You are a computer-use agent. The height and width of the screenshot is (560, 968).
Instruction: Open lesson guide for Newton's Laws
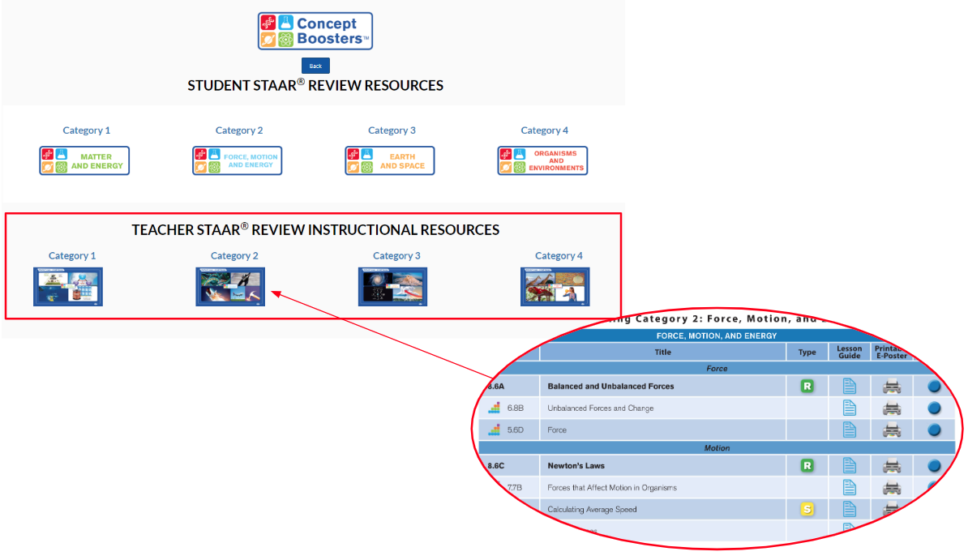pos(850,466)
